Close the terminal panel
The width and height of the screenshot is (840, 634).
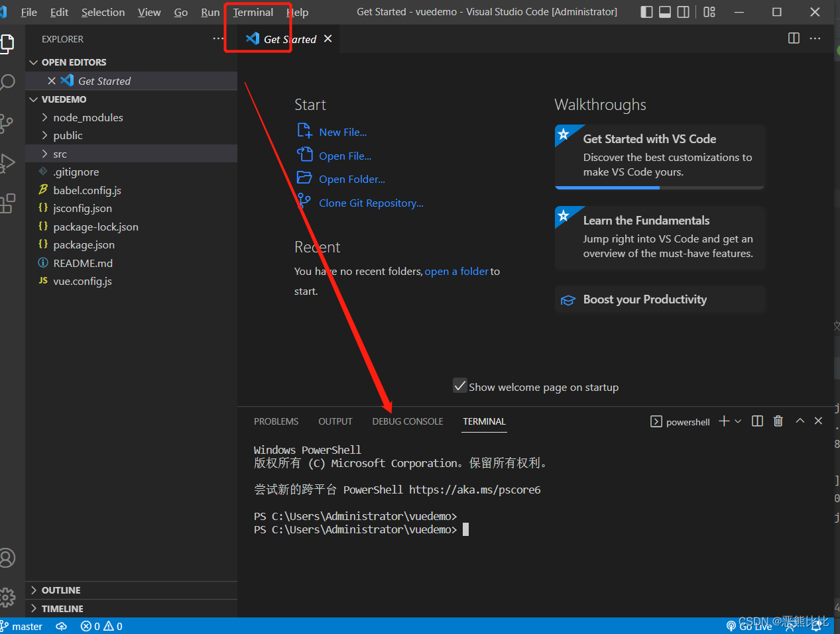pos(818,421)
